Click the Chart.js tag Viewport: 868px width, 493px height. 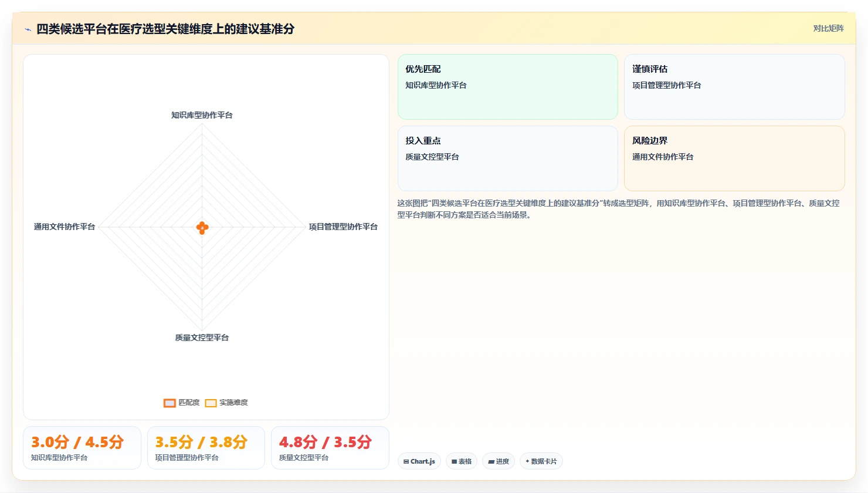pos(419,461)
